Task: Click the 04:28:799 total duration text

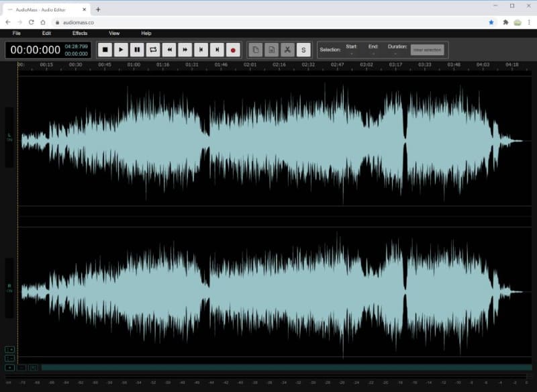Action: click(x=77, y=46)
